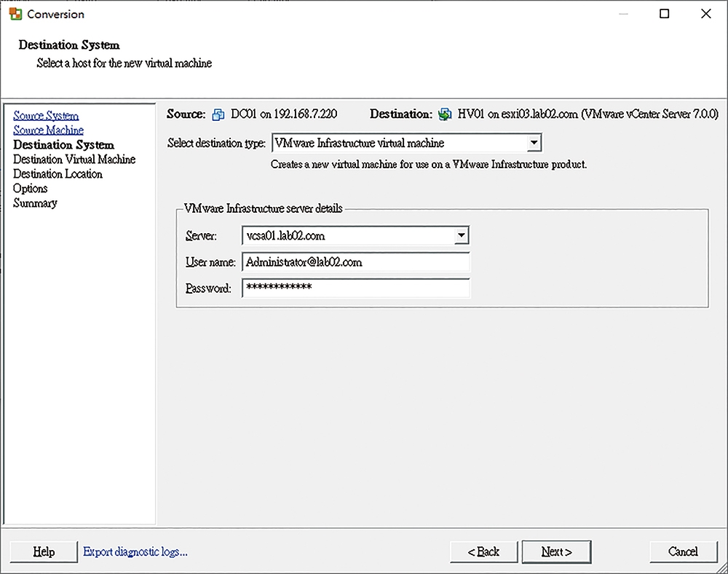Viewport: 728px width, 574px height.
Task: Select the Destination System step in sidebar
Action: tap(63, 145)
